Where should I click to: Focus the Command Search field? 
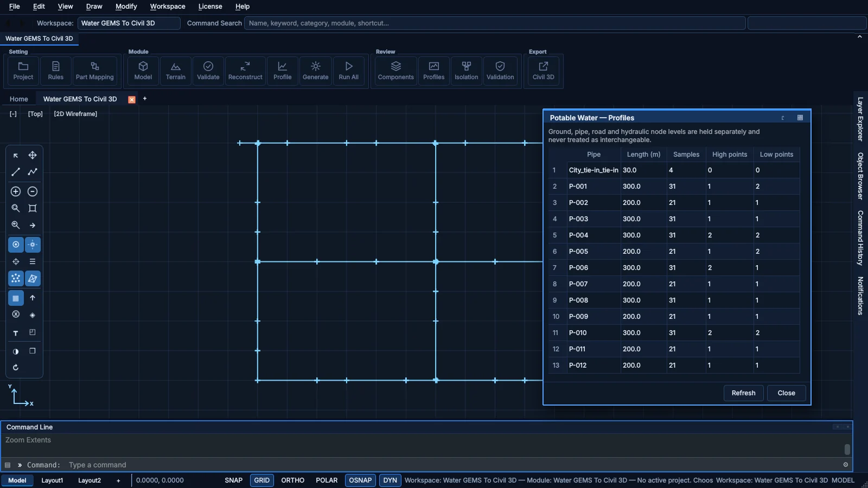[495, 23]
